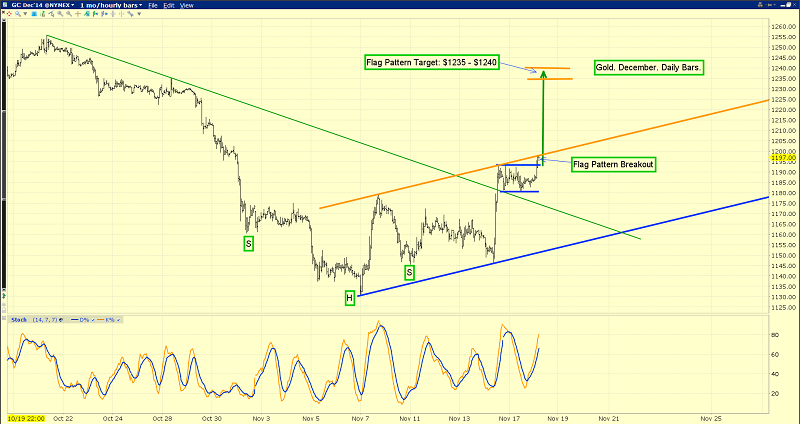This screenshot has width=800, height=424.
Task: Click the Stoch indicator label
Action: 19,320
